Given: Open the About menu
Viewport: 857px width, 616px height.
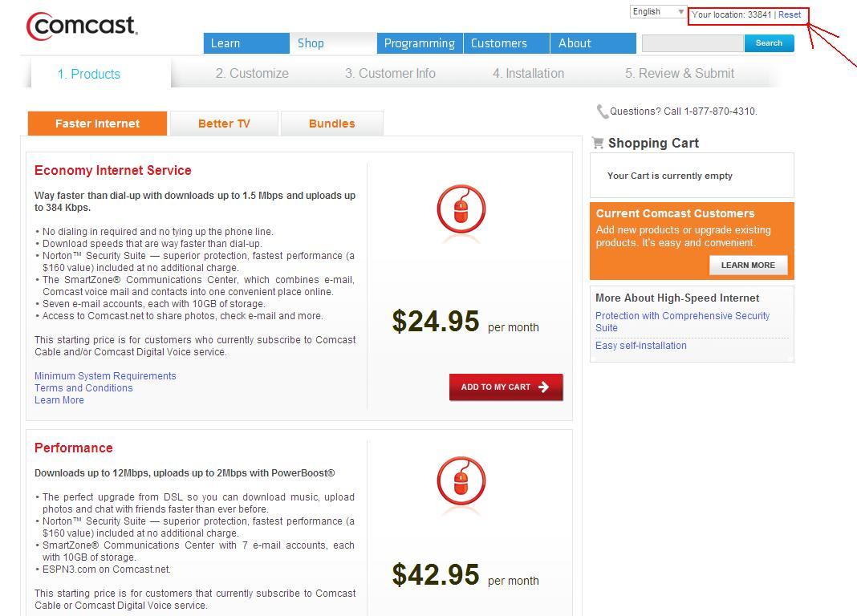Looking at the screenshot, I should click(x=593, y=43).
